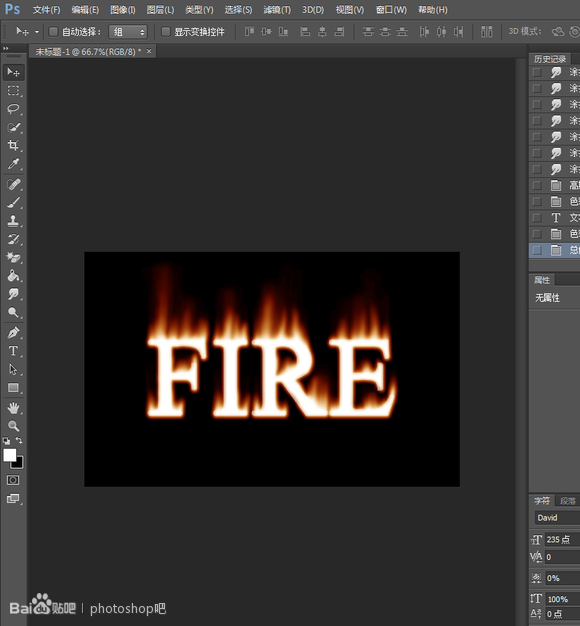Open the 组 auto-select dropdown
This screenshot has height=626, width=580.
(x=128, y=32)
